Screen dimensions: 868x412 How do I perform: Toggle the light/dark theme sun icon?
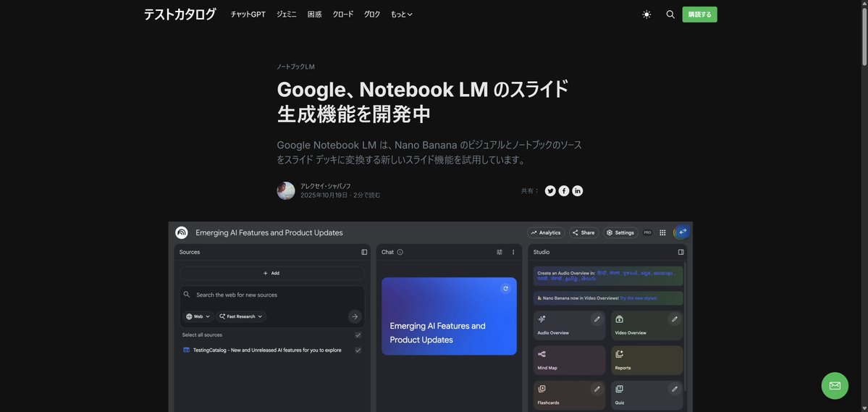646,14
